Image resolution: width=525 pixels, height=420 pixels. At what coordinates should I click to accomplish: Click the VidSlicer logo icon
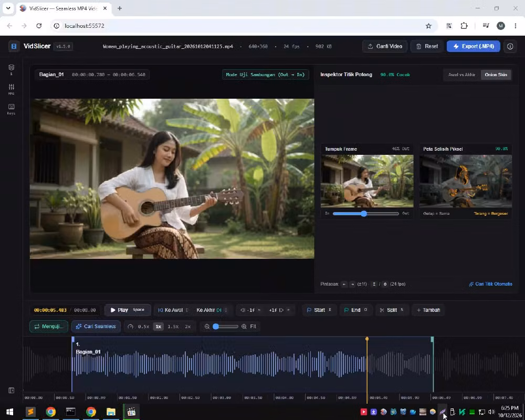pyautogui.click(x=14, y=46)
